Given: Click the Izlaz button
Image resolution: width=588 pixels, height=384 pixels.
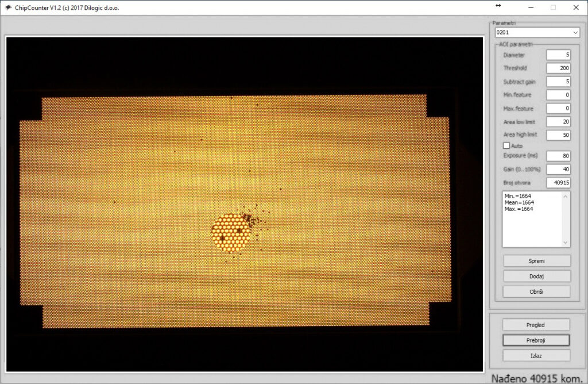Looking at the screenshot, I should click(x=536, y=355).
